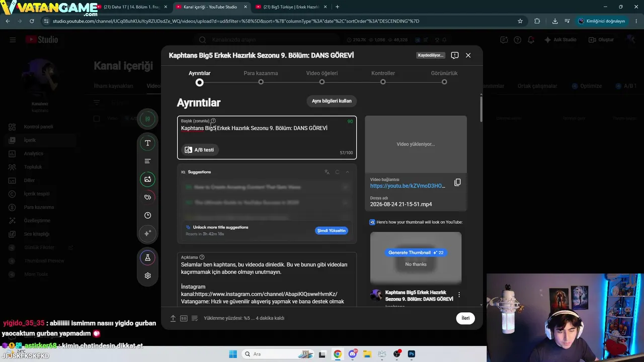Open the youtu.be video link

point(408,186)
